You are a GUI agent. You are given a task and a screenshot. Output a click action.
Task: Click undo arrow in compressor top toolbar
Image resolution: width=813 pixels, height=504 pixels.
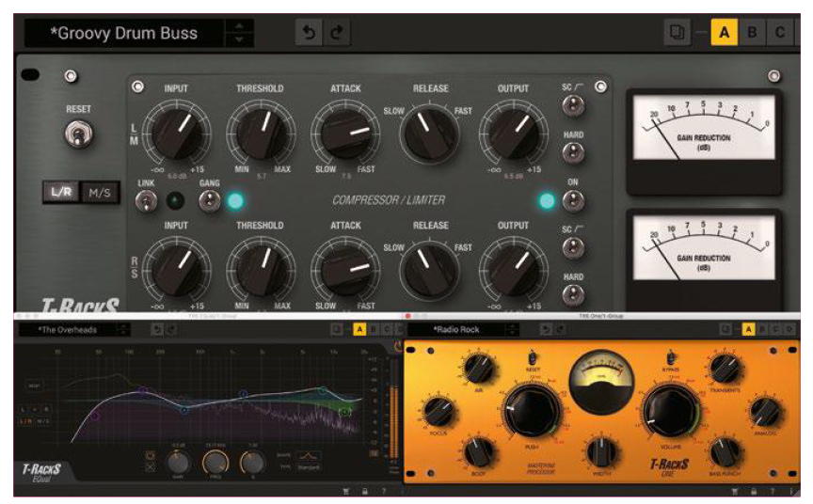click(308, 33)
